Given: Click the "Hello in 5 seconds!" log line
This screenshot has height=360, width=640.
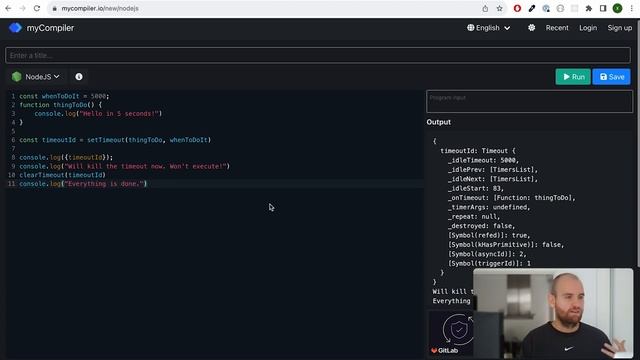Looking at the screenshot, I should click(x=98, y=113).
